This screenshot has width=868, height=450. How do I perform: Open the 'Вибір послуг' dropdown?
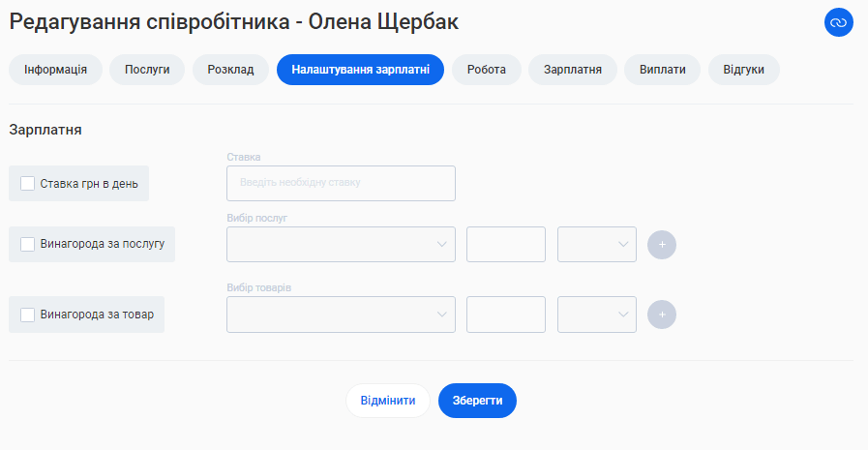click(341, 245)
